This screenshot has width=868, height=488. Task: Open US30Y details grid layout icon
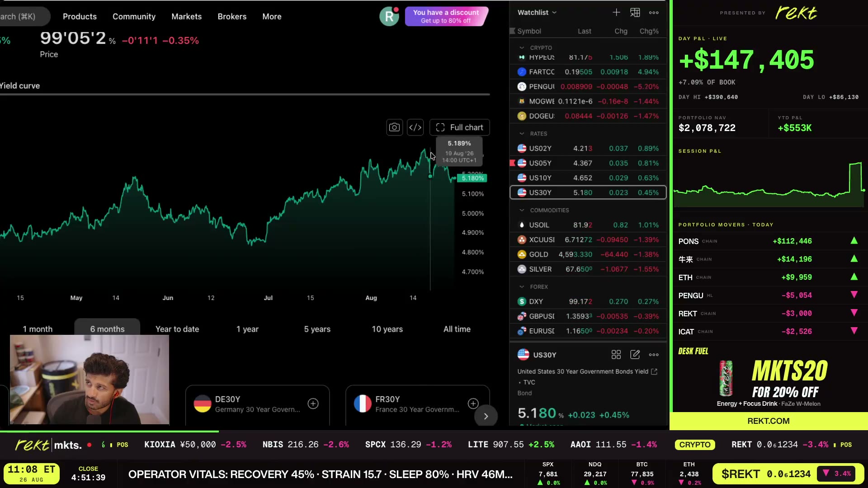(x=616, y=355)
